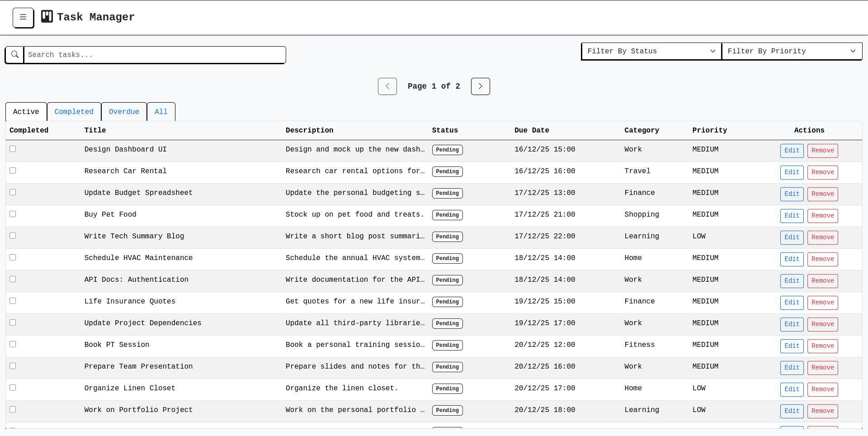Tick the Organize Linen Closet checkbox

click(x=13, y=387)
